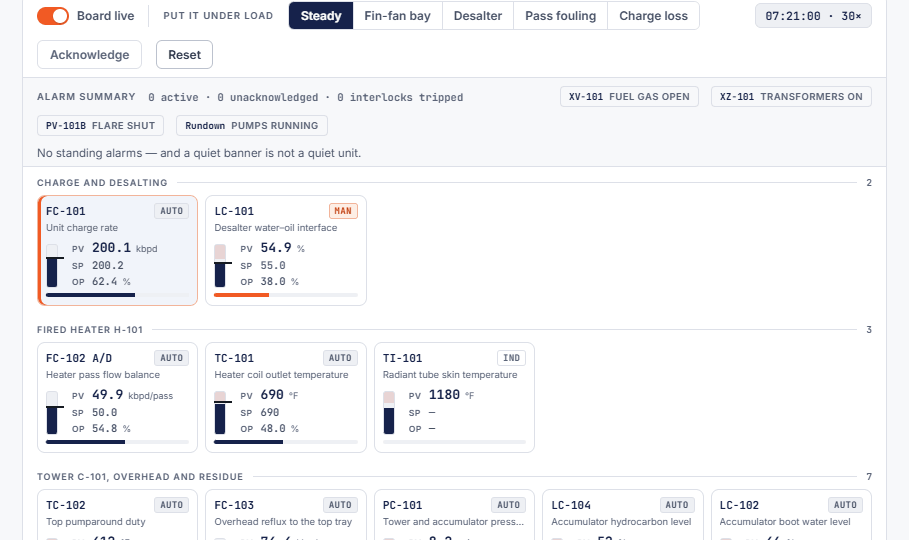Viewport: 909px width, 540px height.
Task: Click the TC-101 output 48.0 %
Action: coord(279,429)
